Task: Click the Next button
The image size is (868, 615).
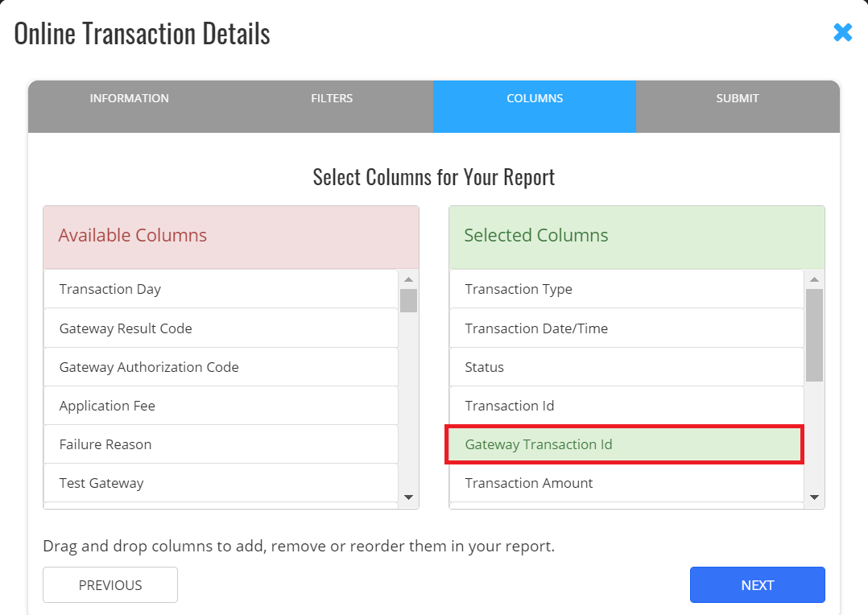Action: (757, 585)
